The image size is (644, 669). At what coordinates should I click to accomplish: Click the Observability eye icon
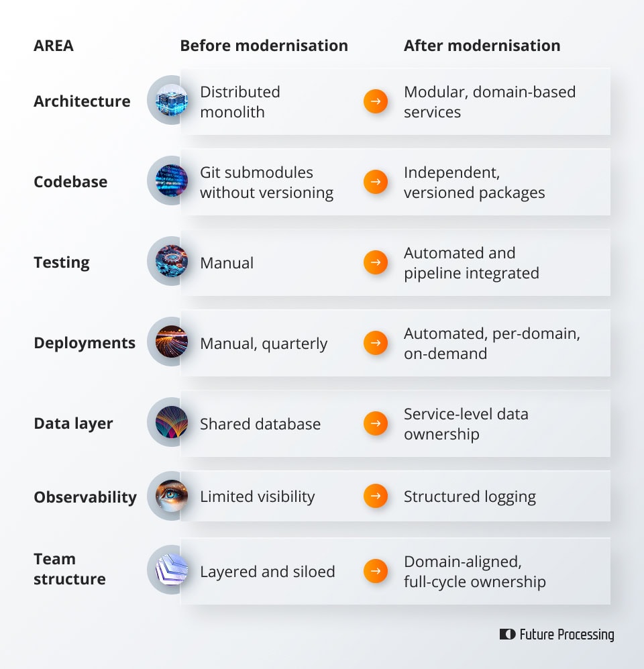point(171,496)
